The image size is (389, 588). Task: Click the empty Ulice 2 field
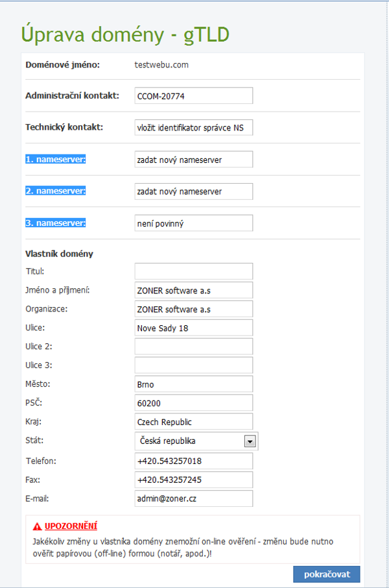pos(193,347)
